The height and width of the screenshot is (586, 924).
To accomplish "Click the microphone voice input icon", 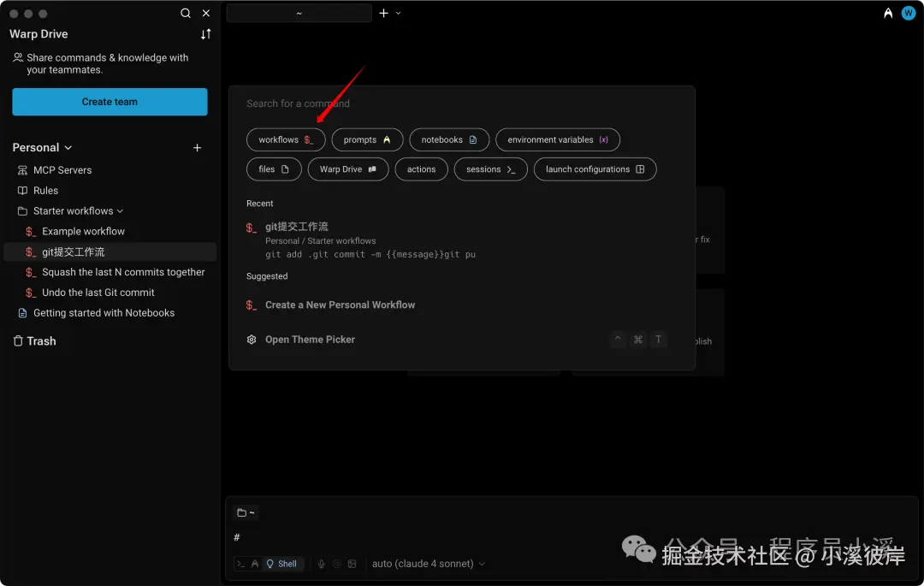I will (321, 564).
